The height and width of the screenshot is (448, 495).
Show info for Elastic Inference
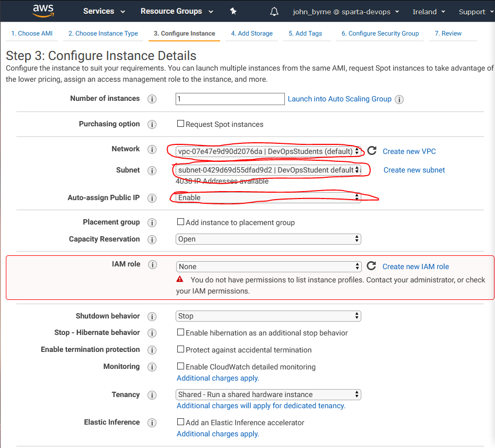152,423
